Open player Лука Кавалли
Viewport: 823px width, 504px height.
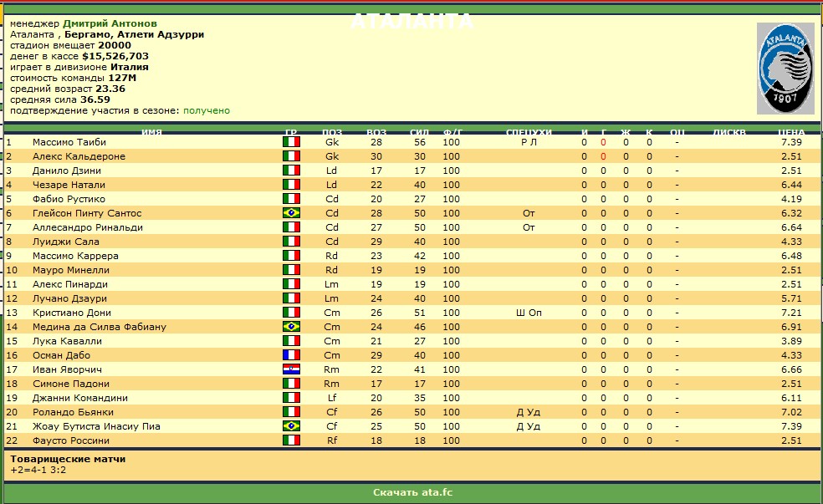click(x=67, y=341)
